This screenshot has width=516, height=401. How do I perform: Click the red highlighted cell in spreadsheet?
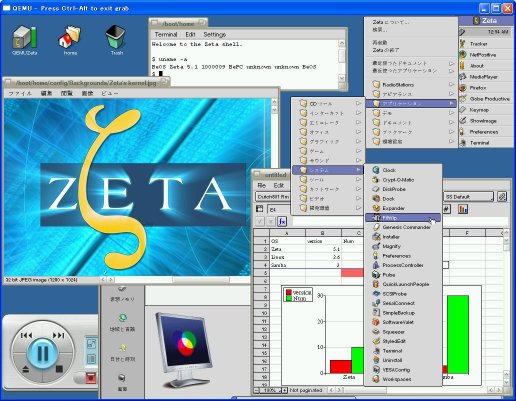tap(352, 273)
